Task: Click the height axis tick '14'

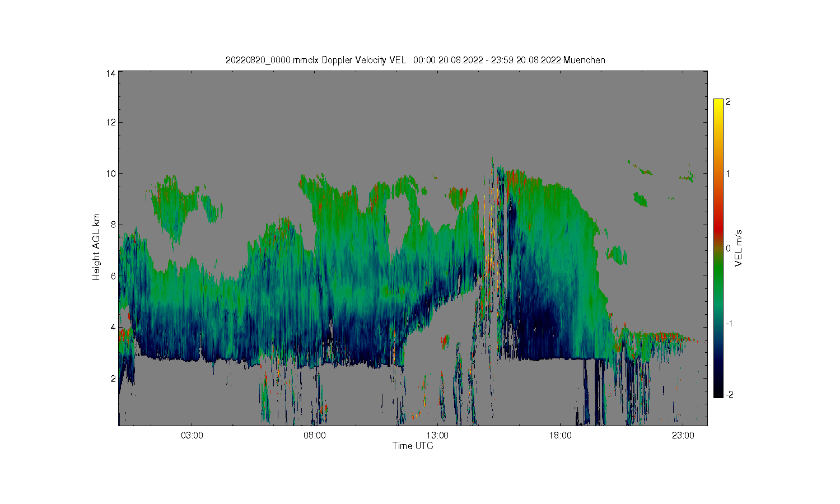Action: pyautogui.click(x=111, y=73)
